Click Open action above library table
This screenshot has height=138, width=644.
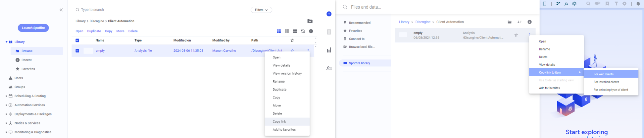[79, 31]
